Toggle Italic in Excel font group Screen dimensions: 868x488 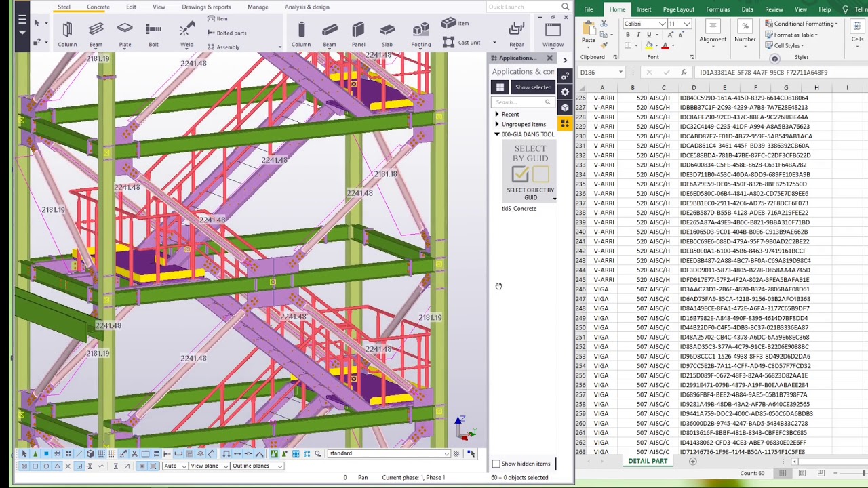coord(638,35)
